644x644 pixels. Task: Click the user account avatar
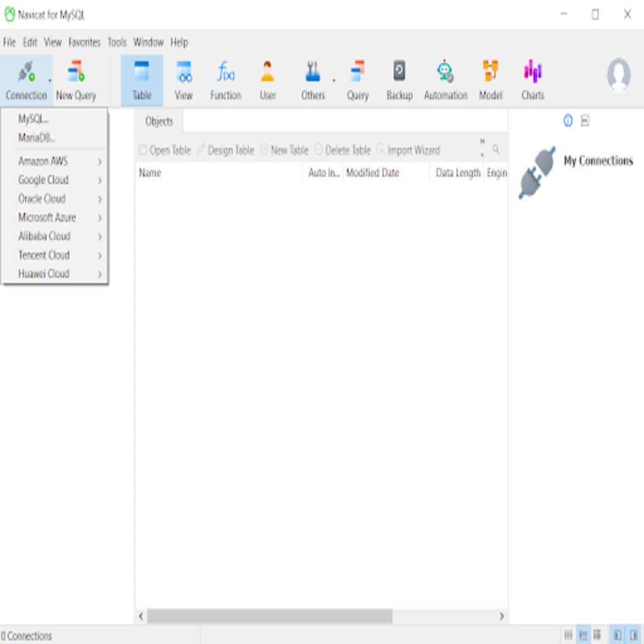click(x=619, y=75)
